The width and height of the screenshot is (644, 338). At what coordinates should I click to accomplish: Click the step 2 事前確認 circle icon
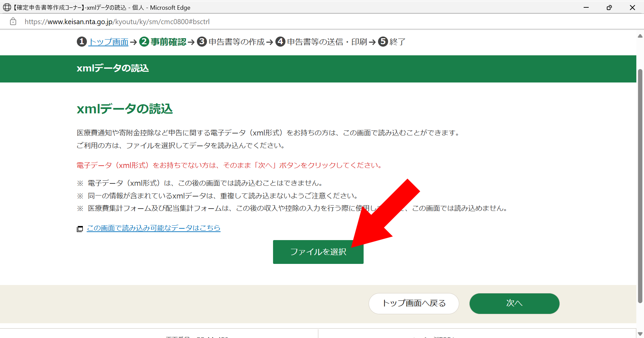pos(144,42)
